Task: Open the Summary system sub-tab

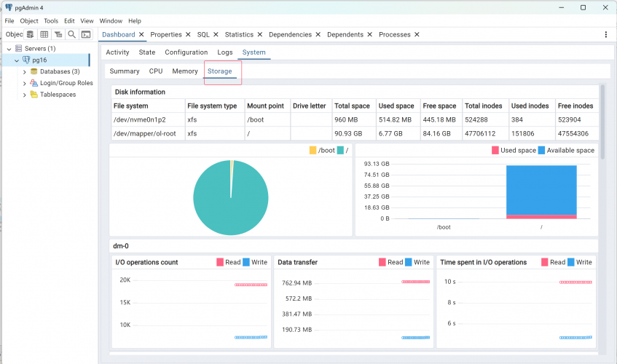Action: pos(125,71)
